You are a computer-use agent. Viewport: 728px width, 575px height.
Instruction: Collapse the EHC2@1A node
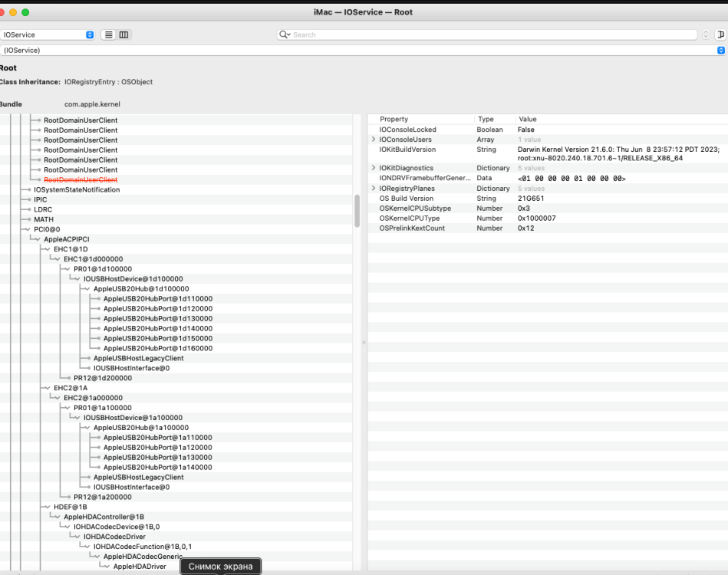[47, 388]
